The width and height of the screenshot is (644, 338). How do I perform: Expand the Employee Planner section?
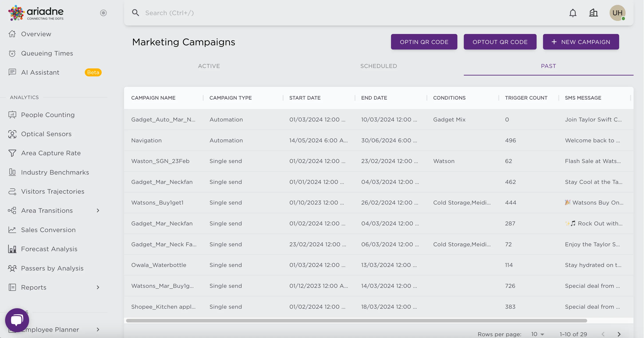pos(98,330)
